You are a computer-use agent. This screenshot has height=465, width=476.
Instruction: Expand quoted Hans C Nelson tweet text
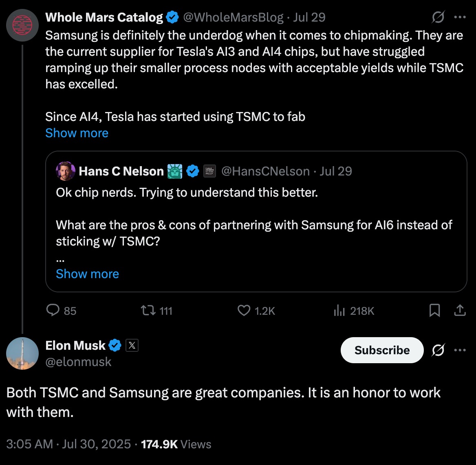point(87,274)
